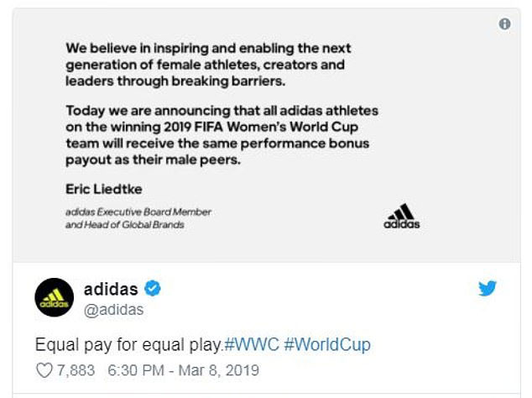
Task: Click the info icon on the tweet card
Action: click(x=504, y=24)
